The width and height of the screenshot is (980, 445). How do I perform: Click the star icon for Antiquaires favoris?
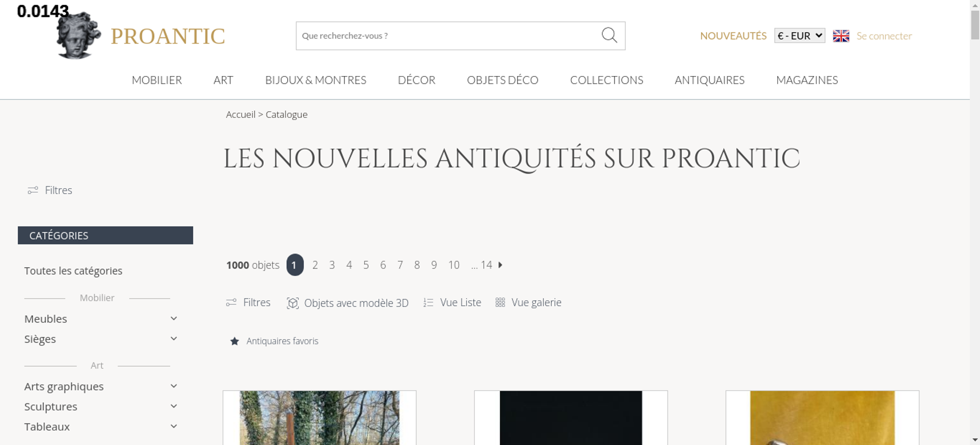pyautogui.click(x=235, y=341)
